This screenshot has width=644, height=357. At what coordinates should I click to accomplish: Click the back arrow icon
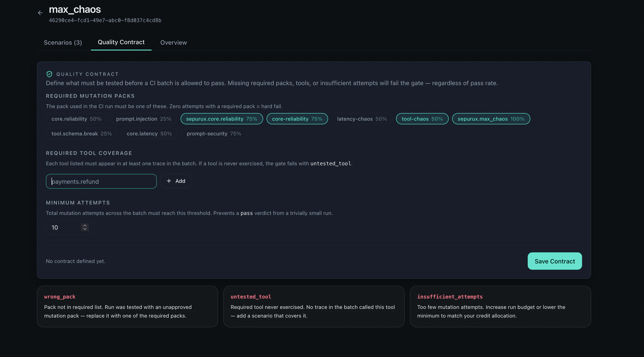click(x=40, y=13)
